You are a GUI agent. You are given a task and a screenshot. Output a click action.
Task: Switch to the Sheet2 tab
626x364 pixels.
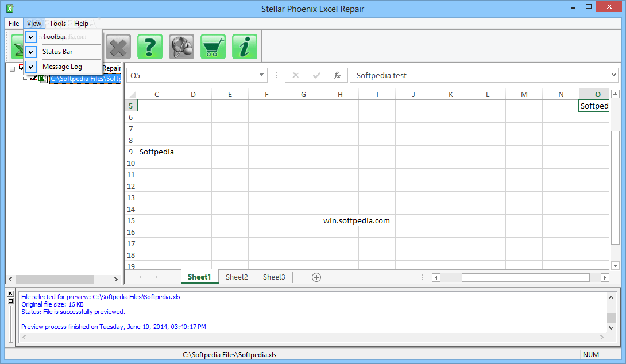pos(237,277)
